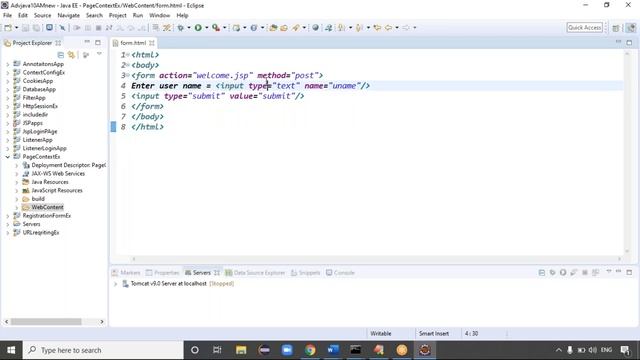Switch to the Console tab
The width and height of the screenshot is (640, 360).
pyautogui.click(x=340, y=273)
